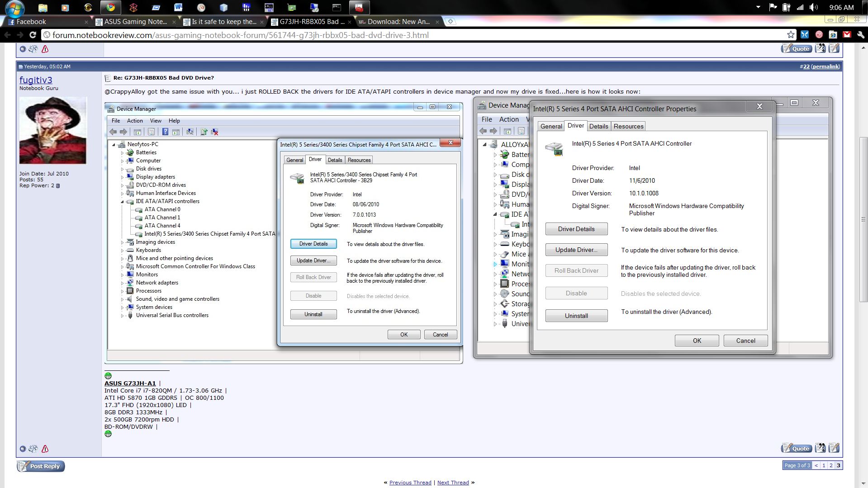868x488 pixels.
Task: Click the Action Center flag tray icon
Action: (x=773, y=7)
